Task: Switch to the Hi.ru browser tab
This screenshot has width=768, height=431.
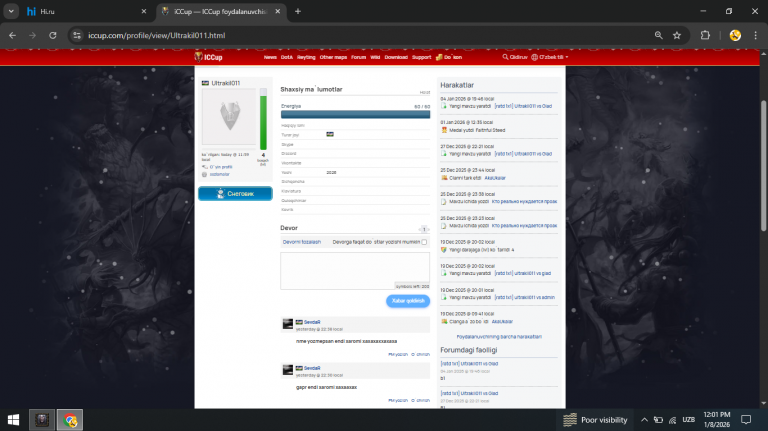Action: (x=86, y=11)
